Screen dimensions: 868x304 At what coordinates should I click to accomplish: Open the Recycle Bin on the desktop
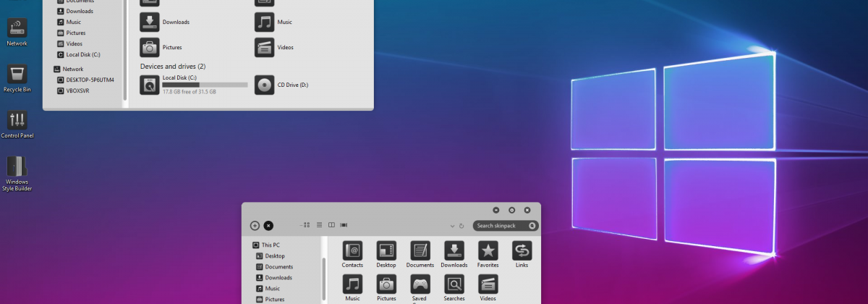click(17, 79)
